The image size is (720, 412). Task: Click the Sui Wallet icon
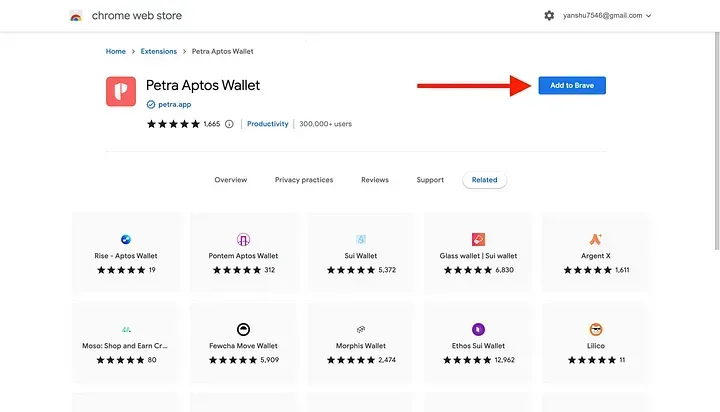[x=361, y=239]
